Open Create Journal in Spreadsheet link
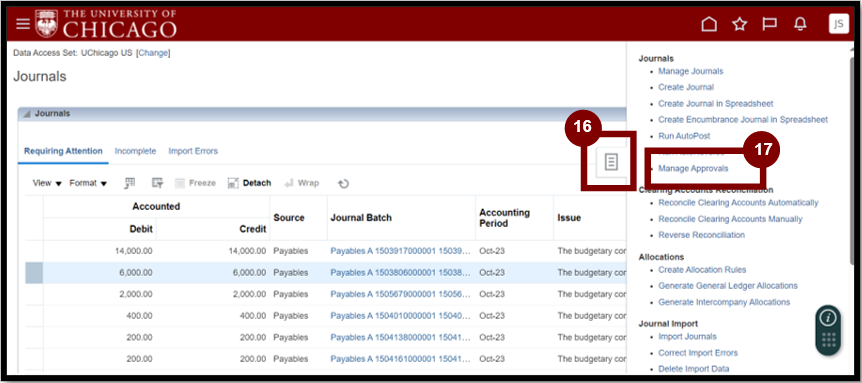Viewport: 862px width, 383px height. 716,103
